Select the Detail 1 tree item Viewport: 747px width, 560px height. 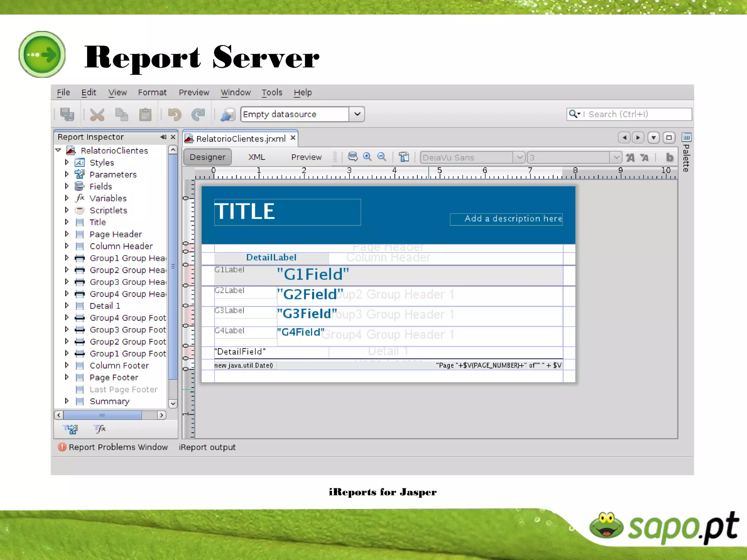tap(105, 306)
